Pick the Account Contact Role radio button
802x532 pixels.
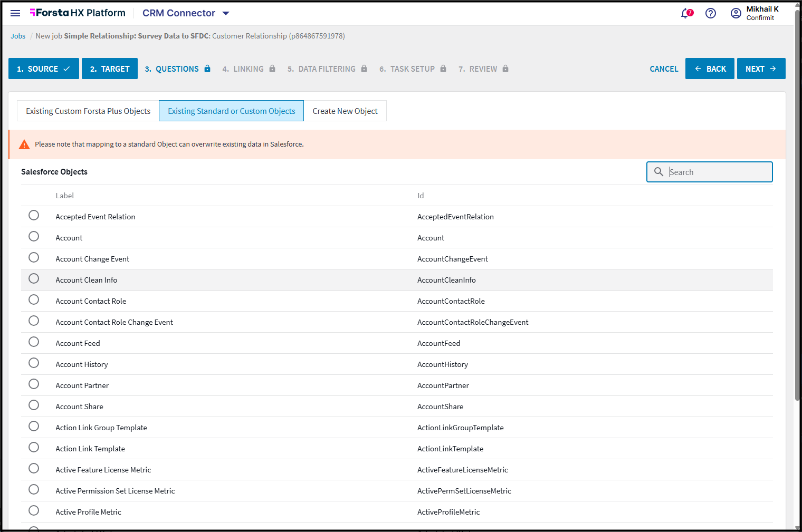(x=34, y=299)
